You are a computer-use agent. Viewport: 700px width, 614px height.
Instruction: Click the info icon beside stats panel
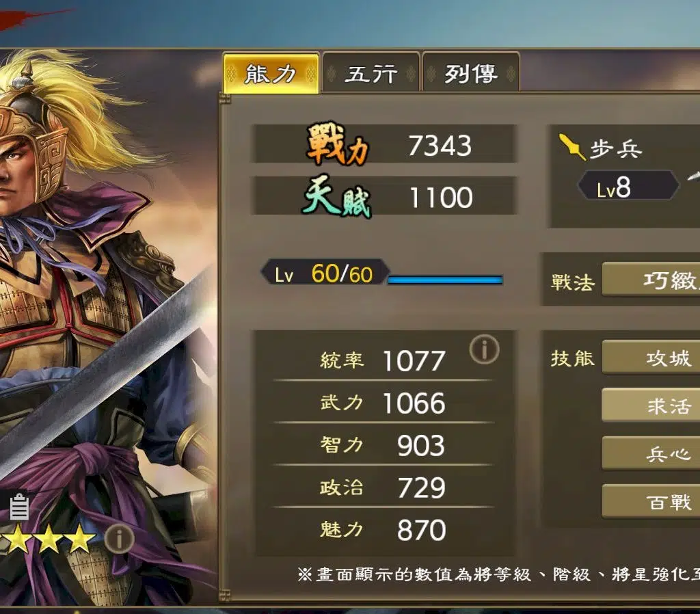point(485,349)
